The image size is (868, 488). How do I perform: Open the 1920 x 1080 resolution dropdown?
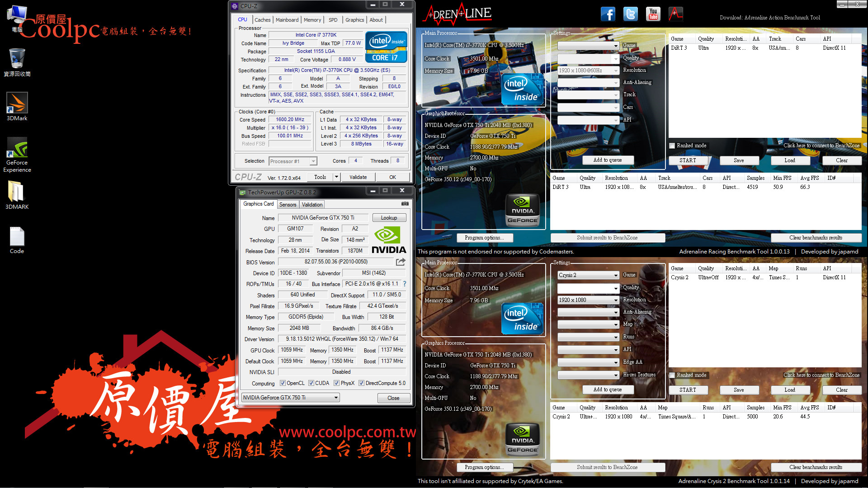pyautogui.click(x=588, y=300)
